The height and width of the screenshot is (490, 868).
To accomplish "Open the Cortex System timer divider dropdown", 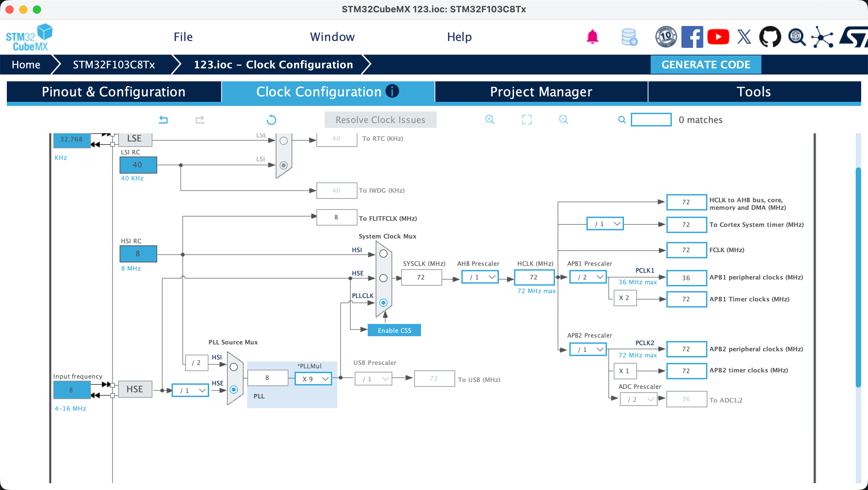I will click(605, 224).
